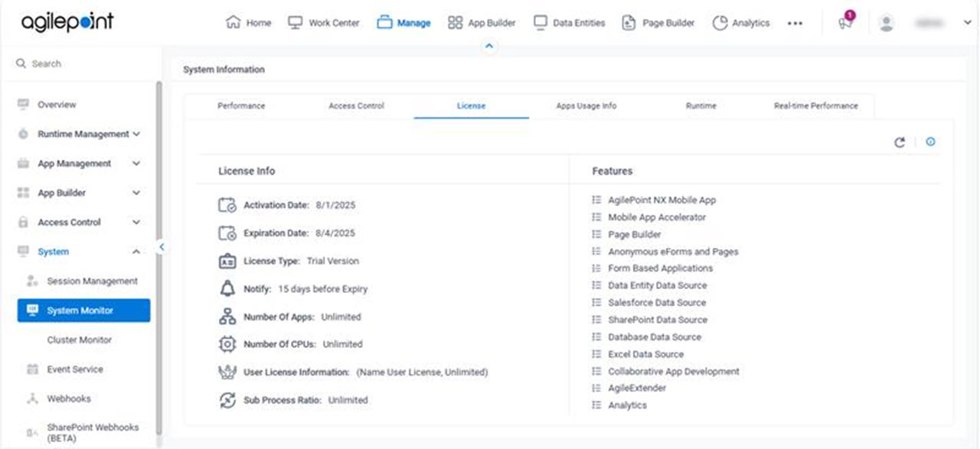
Task: Click the User License Information crown icon
Action: click(x=227, y=373)
